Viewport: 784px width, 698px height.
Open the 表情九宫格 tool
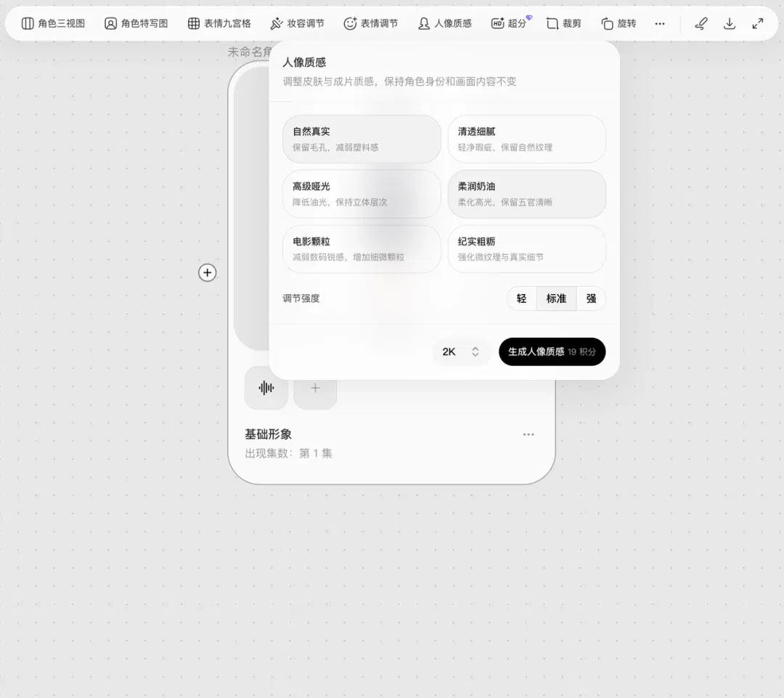[x=219, y=23]
